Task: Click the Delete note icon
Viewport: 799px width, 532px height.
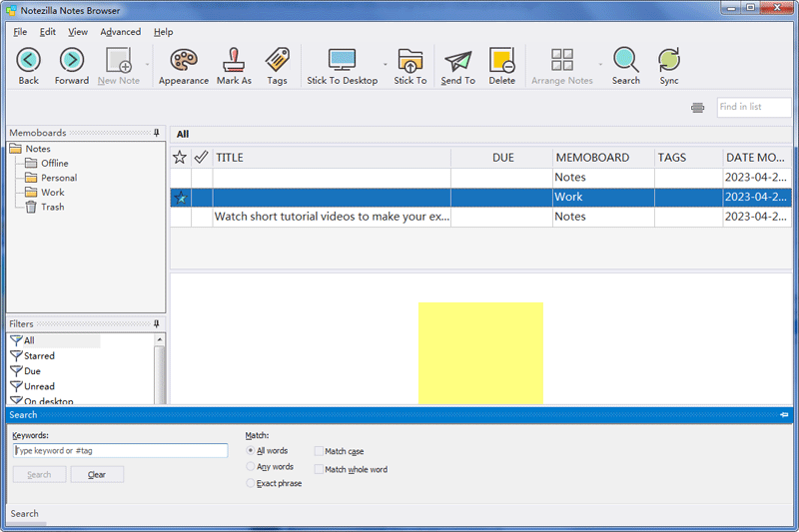Action: [502, 60]
